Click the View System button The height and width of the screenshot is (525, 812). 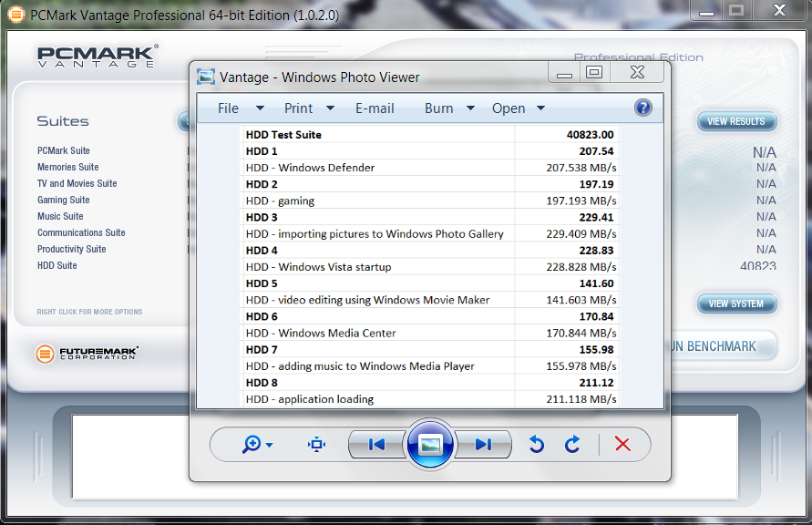click(x=736, y=304)
